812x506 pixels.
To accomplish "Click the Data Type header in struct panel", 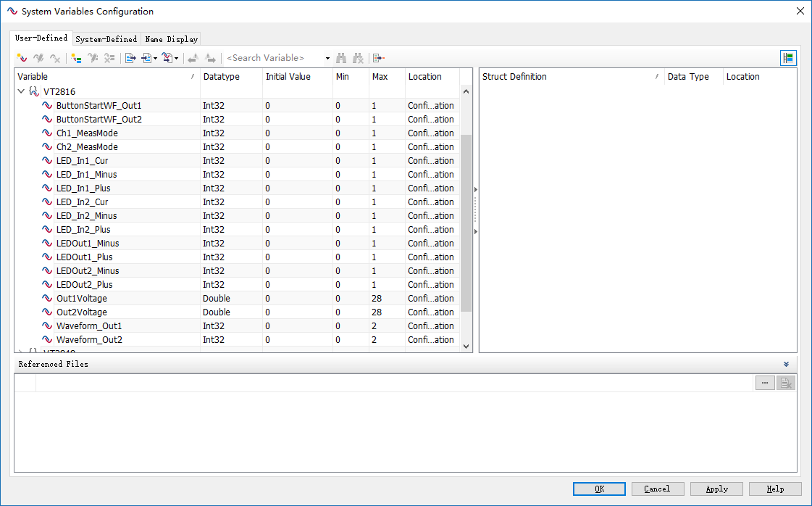I will coord(693,76).
